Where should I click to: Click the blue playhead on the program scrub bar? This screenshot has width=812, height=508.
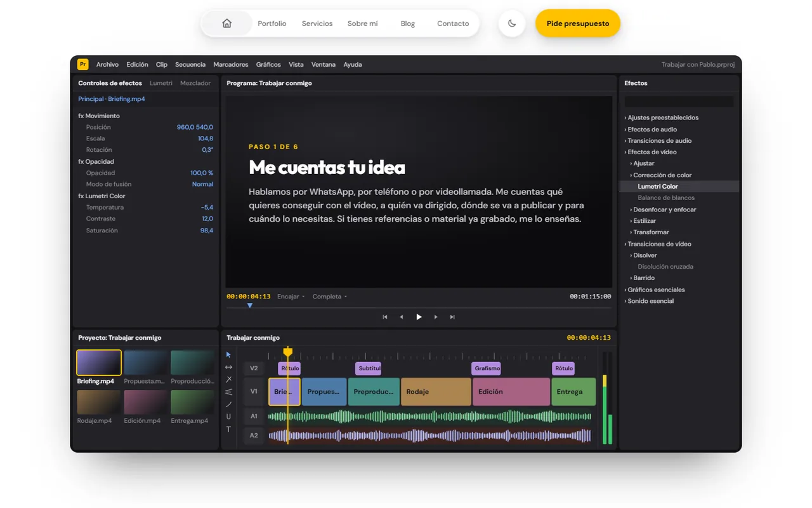click(250, 305)
